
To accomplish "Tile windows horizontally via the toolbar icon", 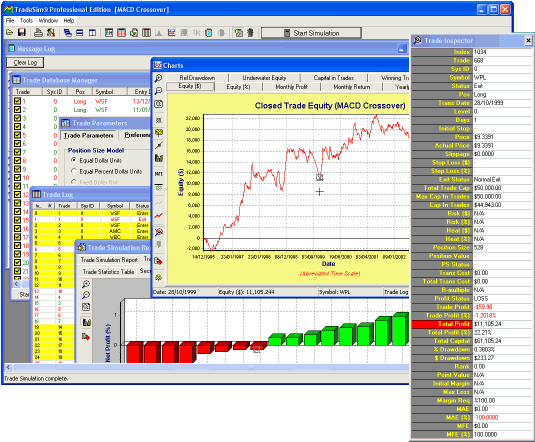I will [x=79, y=33].
